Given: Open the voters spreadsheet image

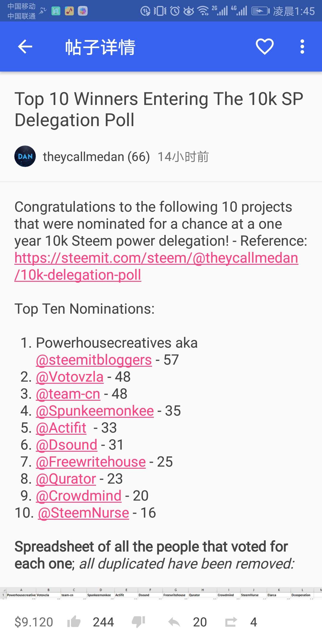Looking at the screenshot, I should click(x=161, y=593).
